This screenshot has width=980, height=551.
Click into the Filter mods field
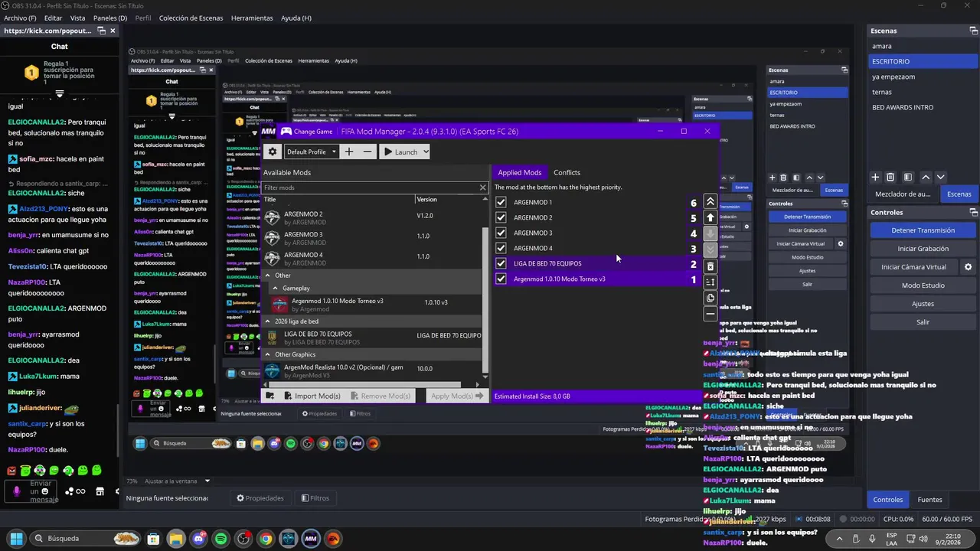coord(371,187)
